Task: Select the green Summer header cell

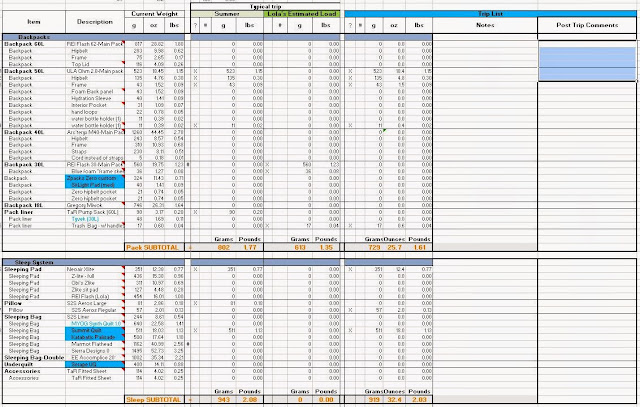Action: (x=227, y=14)
